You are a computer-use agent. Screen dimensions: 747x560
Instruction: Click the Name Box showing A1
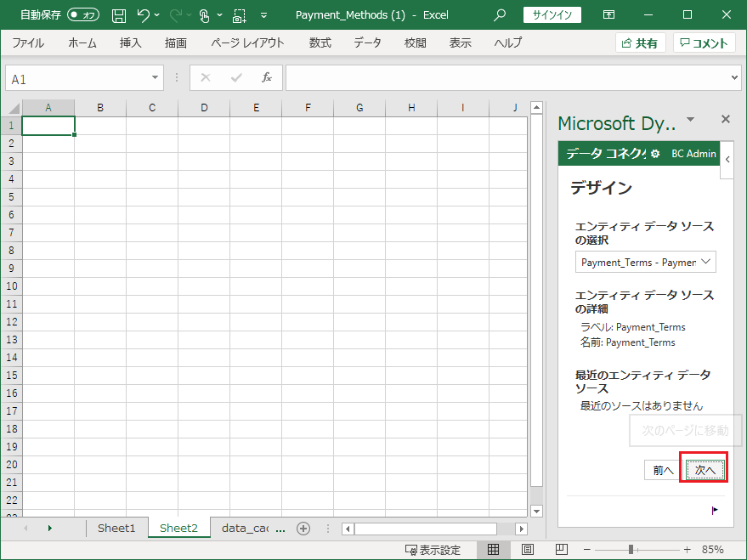(76, 78)
